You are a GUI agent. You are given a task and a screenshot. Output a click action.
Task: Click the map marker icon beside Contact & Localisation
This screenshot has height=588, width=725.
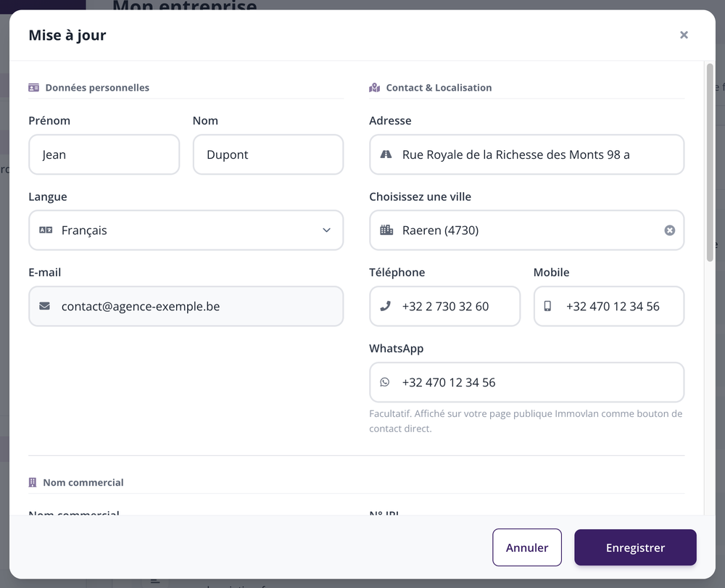[375, 88]
